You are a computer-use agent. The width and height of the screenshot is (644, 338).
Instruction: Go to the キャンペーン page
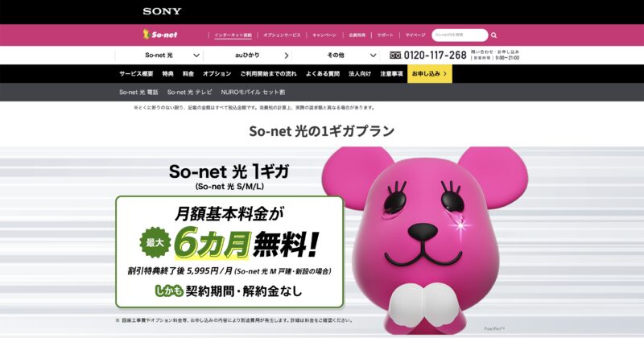pyautogui.click(x=324, y=35)
